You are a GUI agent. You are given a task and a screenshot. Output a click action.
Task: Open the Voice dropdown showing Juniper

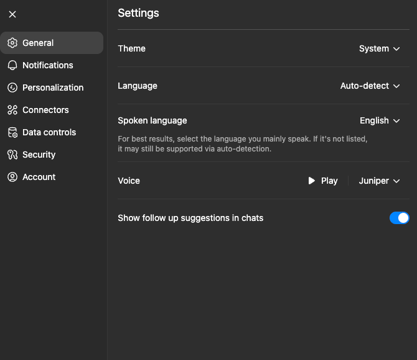click(379, 181)
